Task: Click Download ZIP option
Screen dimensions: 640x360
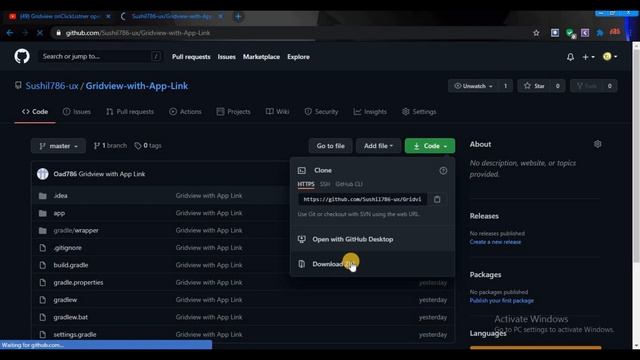Action: coord(372,264)
